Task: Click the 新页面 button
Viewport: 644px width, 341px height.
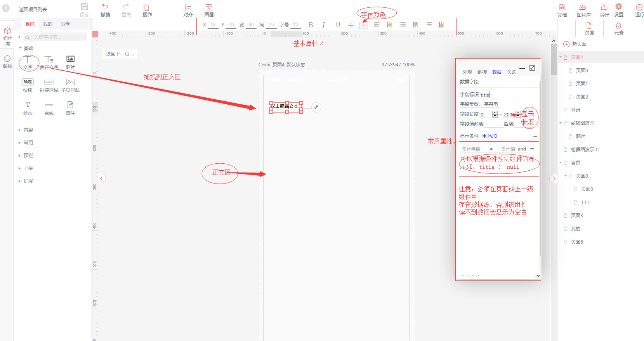Action: point(575,44)
